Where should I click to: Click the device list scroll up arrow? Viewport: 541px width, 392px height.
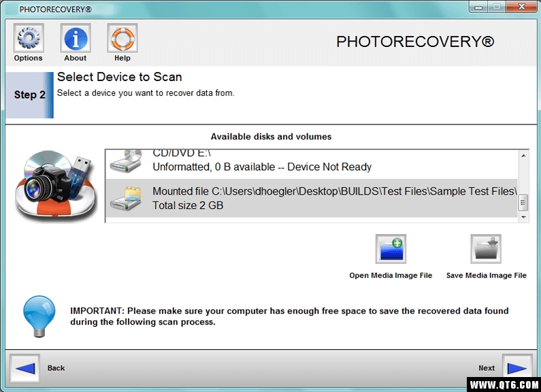(x=523, y=156)
